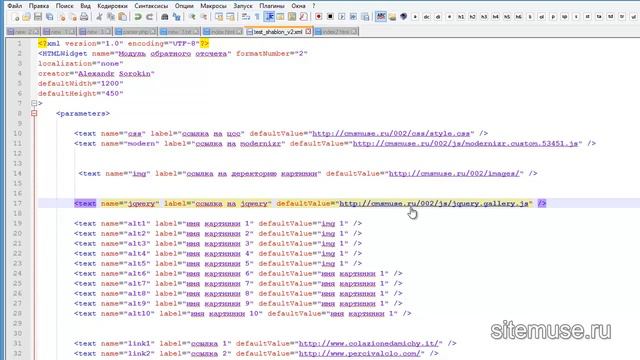Insert h3 tag via toolbar button
This screenshot has height=360, width=640.
(x=484, y=17)
